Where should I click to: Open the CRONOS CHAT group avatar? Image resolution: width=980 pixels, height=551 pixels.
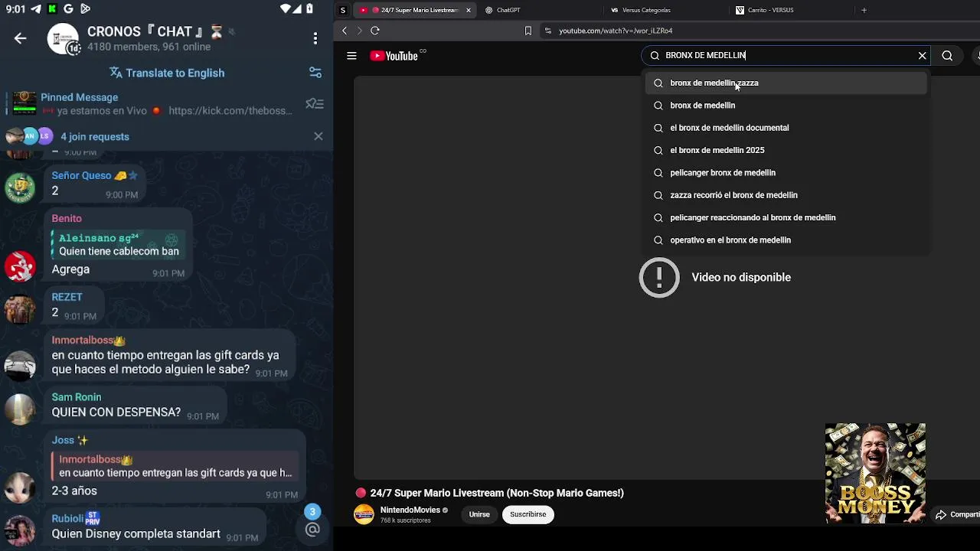pyautogui.click(x=64, y=39)
